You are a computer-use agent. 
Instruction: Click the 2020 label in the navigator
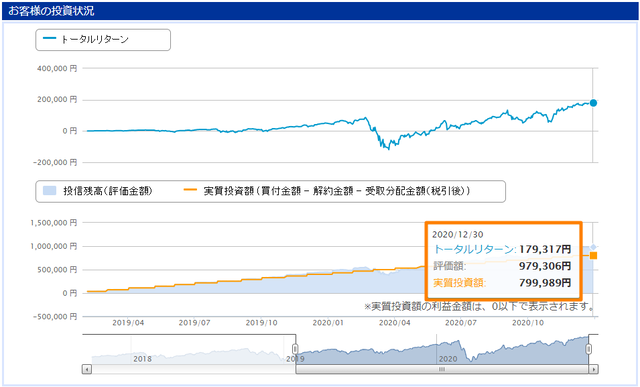click(448, 359)
